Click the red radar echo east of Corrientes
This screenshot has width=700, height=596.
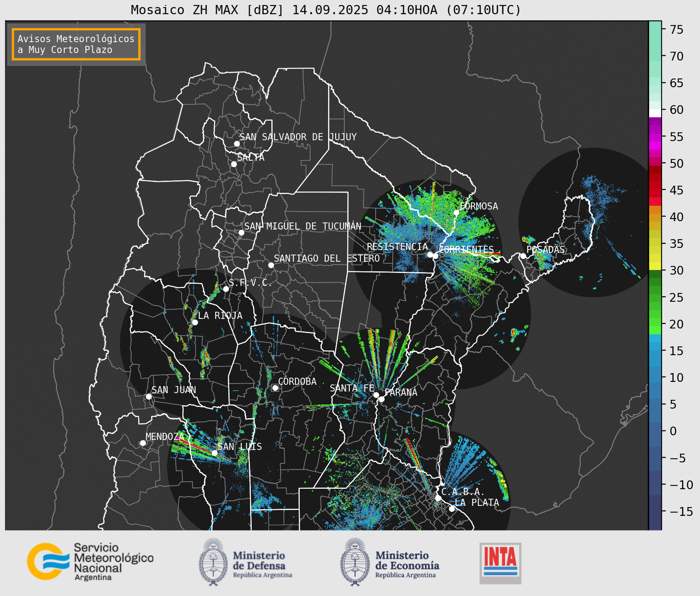point(489,253)
